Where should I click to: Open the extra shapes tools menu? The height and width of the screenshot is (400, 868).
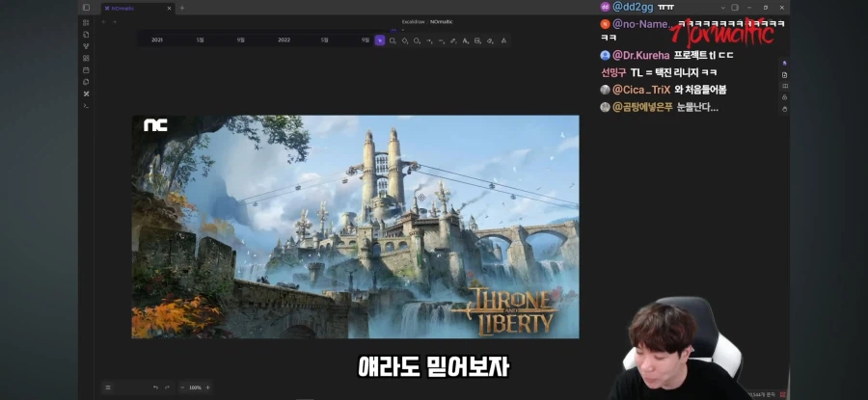click(x=503, y=40)
